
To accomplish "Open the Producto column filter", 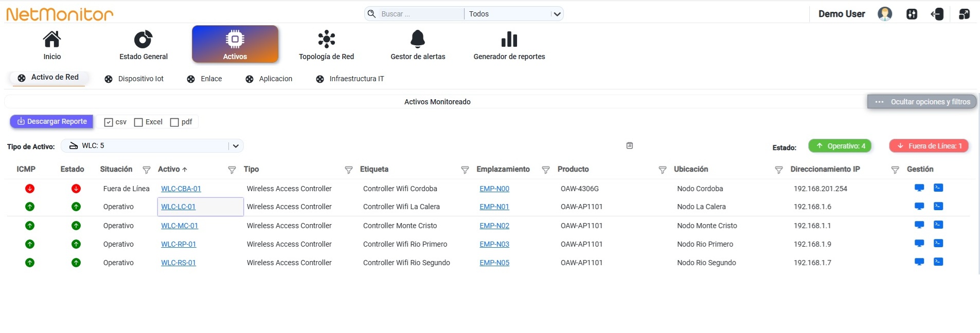I will [663, 170].
